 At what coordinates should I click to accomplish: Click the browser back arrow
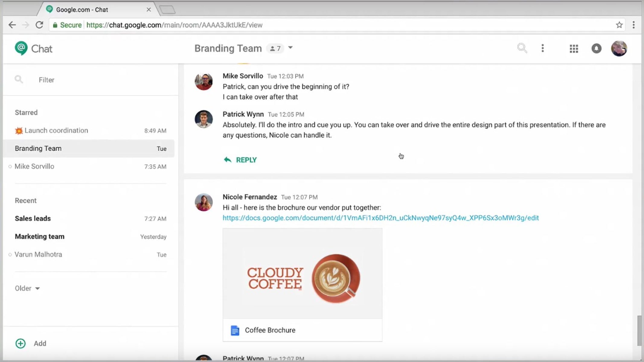pyautogui.click(x=12, y=25)
